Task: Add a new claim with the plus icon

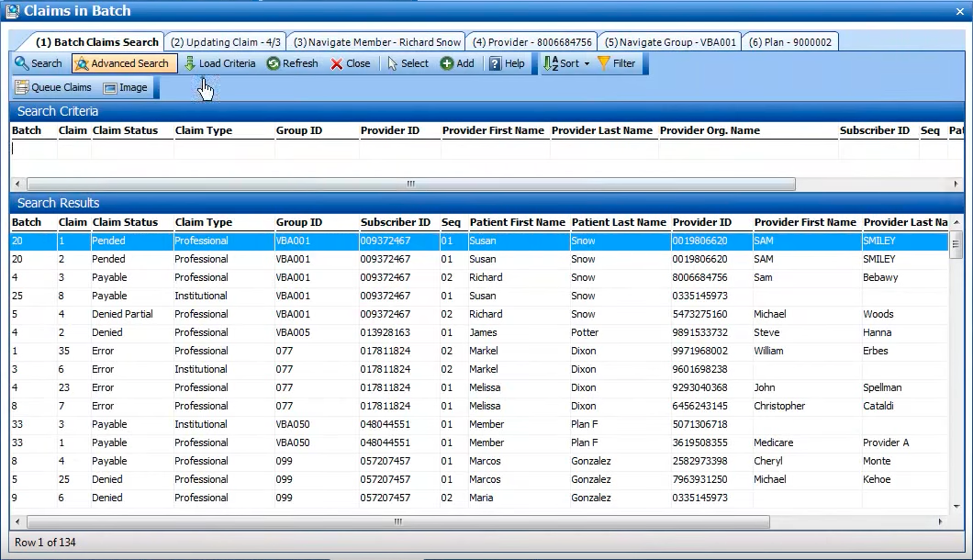Action: 447,63
